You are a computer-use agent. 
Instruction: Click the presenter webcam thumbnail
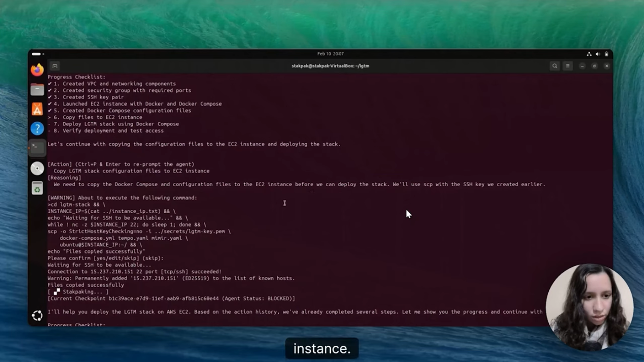589,307
